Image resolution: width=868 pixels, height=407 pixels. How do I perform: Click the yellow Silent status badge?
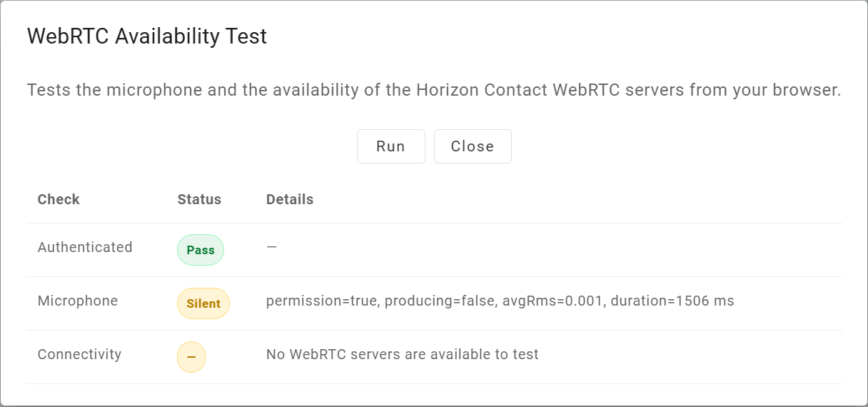tap(203, 303)
